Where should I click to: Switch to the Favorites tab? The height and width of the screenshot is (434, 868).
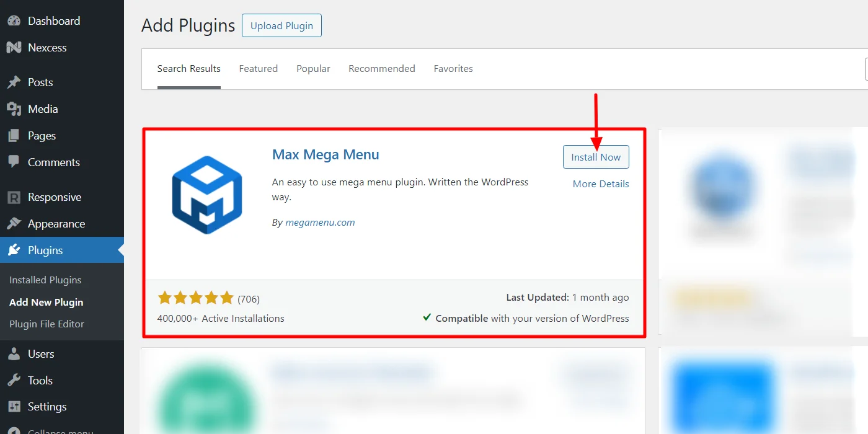(453, 69)
